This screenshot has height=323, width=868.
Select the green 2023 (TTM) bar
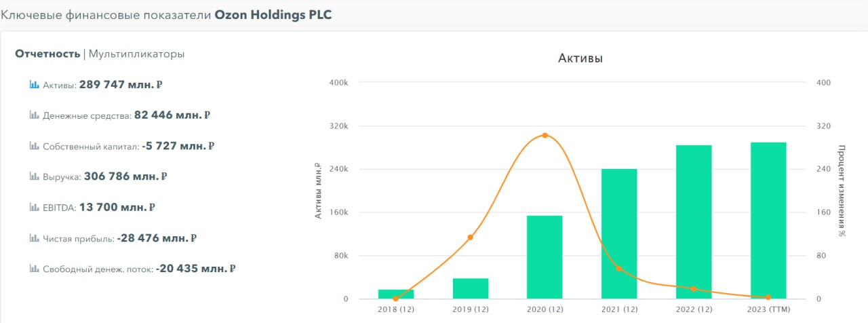(x=768, y=221)
